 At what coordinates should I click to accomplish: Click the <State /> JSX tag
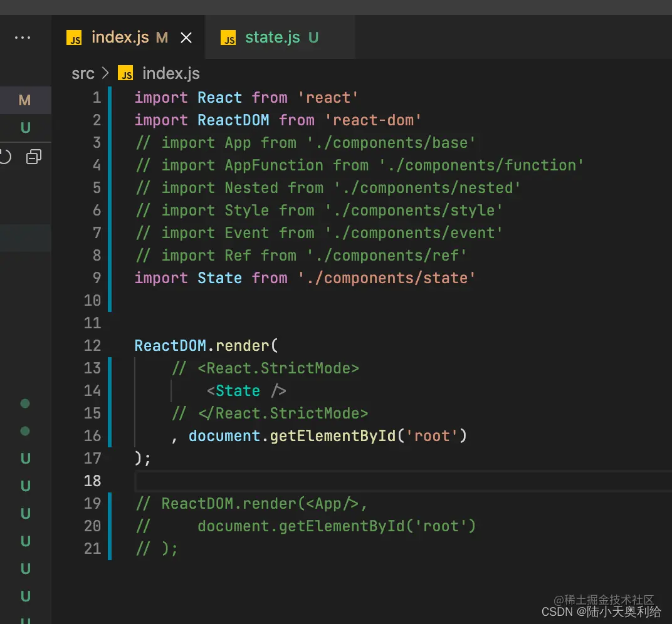(x=246, y=391)
